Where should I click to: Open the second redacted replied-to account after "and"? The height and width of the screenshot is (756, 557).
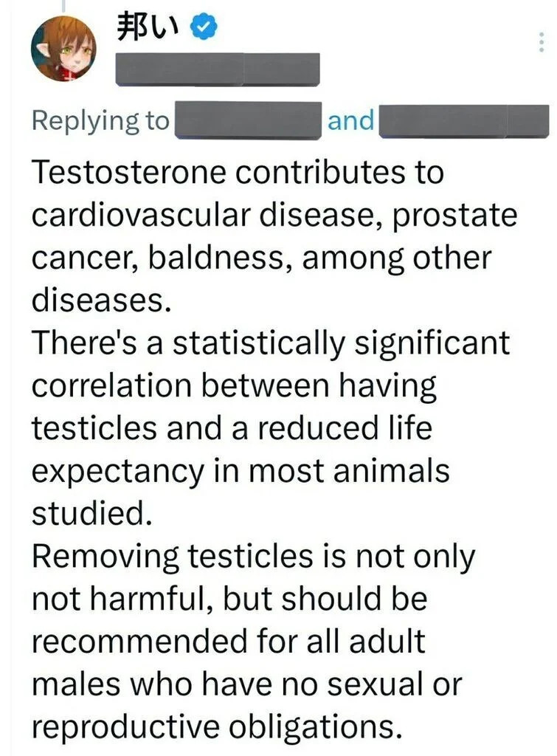465,120
